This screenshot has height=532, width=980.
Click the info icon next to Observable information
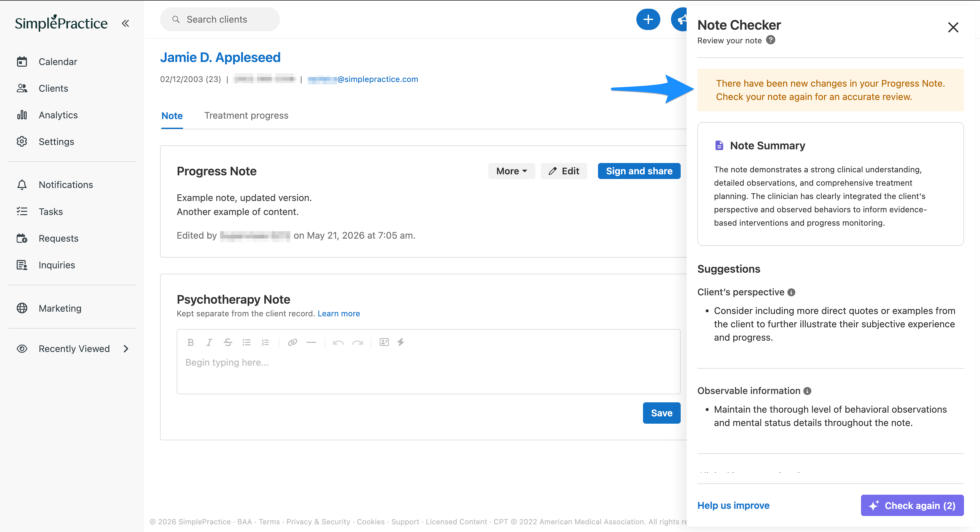click(807, 391)
